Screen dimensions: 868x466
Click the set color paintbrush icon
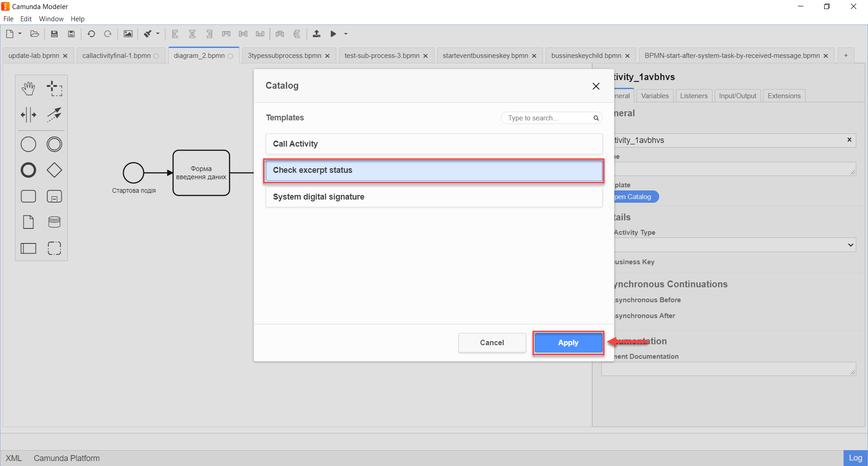coord(148,34)
